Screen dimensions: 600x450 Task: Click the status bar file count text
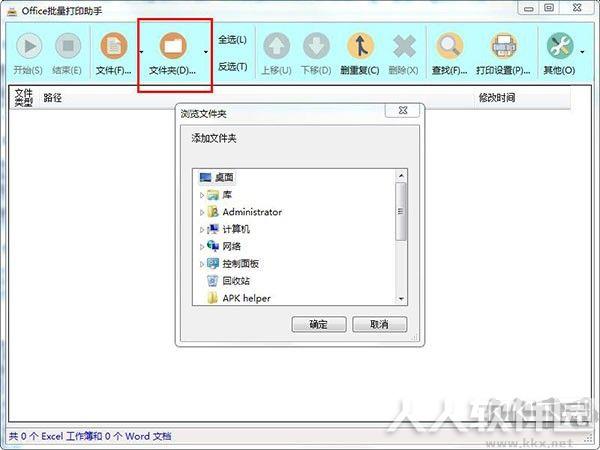(x=90, y=436)
